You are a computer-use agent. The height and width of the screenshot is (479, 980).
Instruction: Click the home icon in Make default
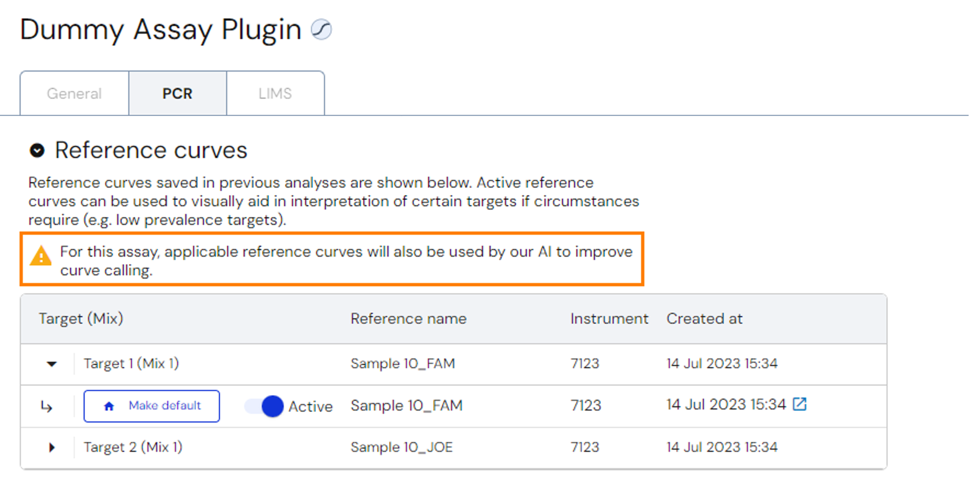[109, 406]
